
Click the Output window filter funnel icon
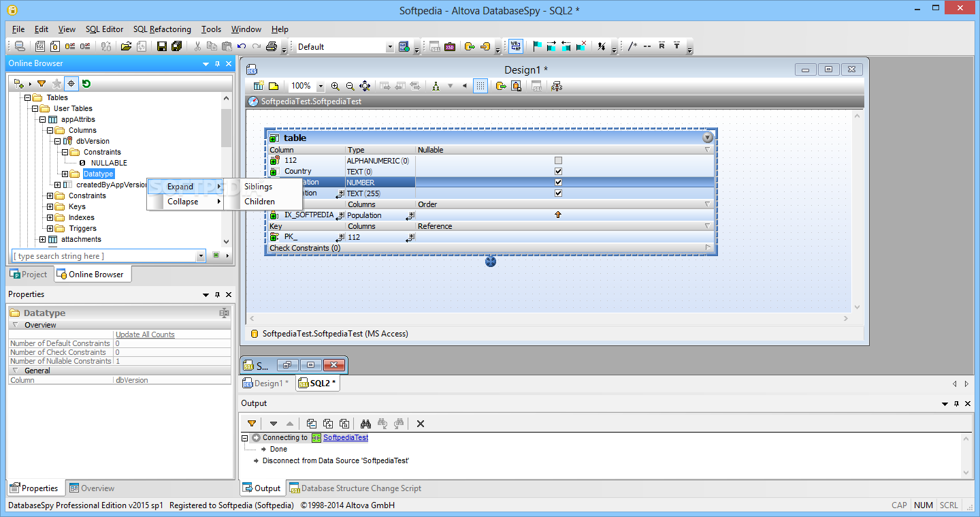(252, 423)
